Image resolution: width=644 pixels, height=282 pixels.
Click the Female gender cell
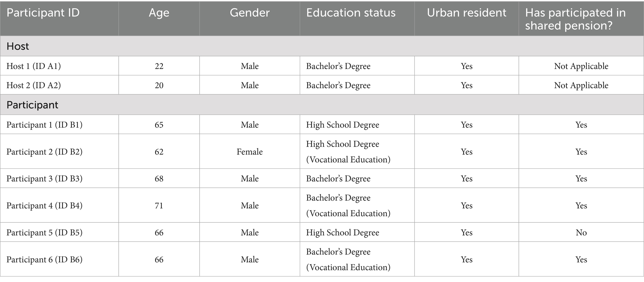[x=249, y=152]
